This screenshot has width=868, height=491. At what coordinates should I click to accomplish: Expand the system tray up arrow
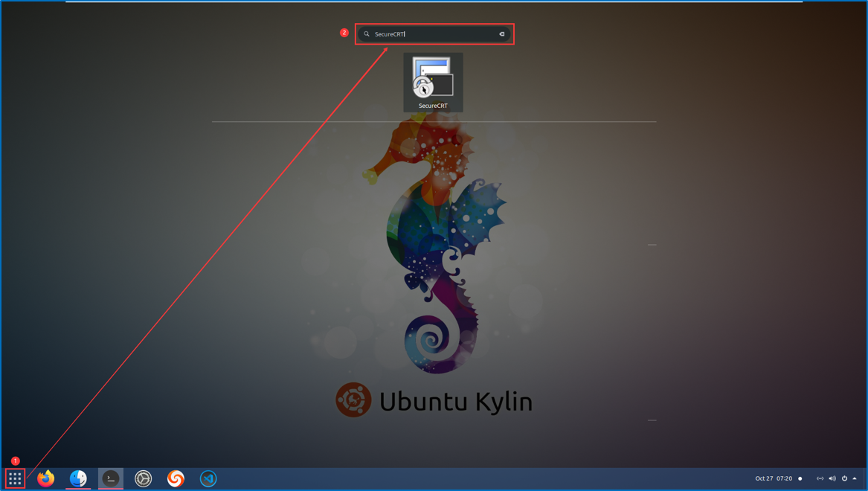[855, 478]
